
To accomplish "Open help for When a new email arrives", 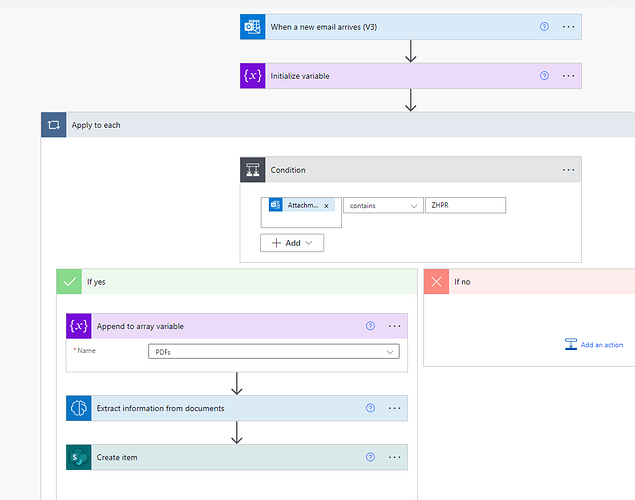I will point(544,27).
